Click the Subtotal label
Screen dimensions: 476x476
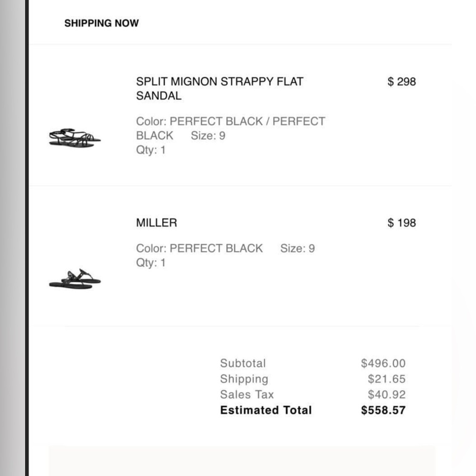coord(243,363)
